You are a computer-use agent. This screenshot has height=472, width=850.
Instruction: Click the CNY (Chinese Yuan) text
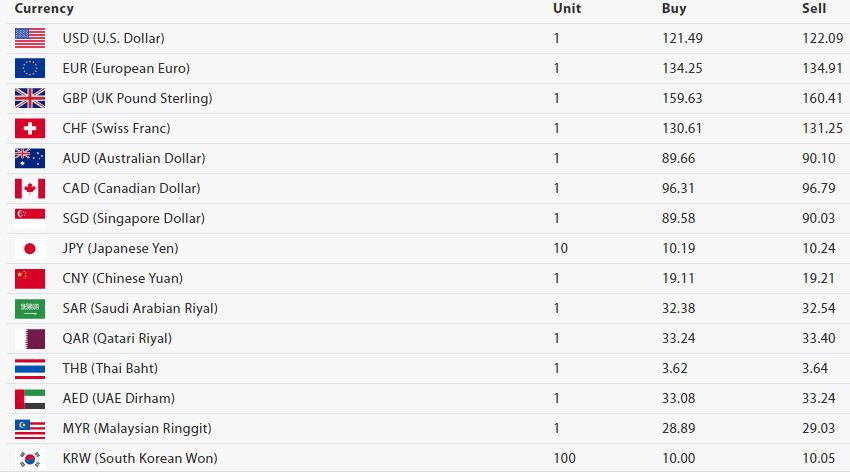pyautogui.click(x=123, y=279)
